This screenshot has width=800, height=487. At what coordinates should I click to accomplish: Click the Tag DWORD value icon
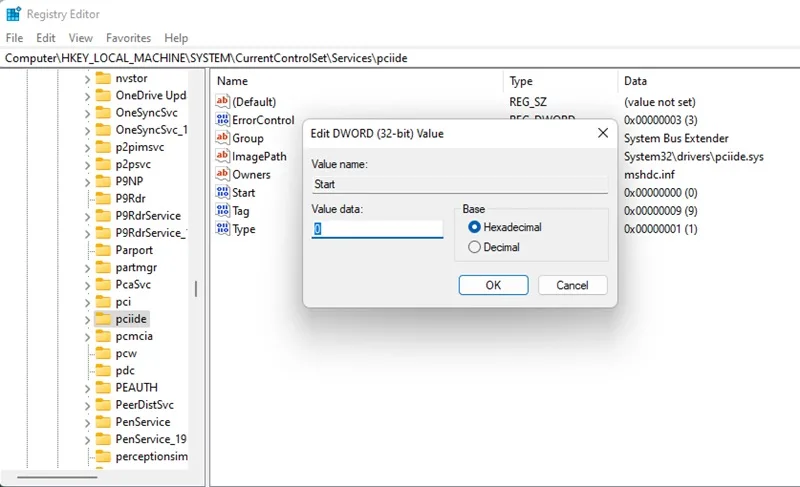[222, 210]
